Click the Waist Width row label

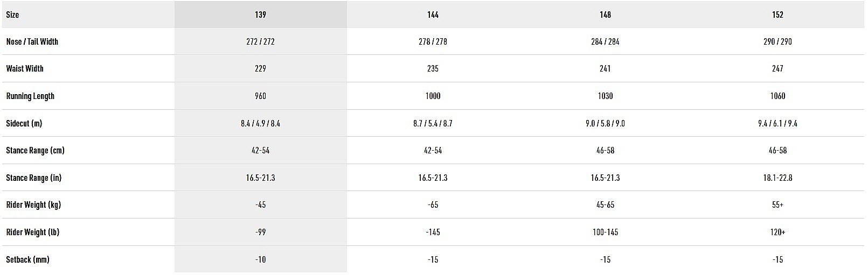(x=24, y=68)
